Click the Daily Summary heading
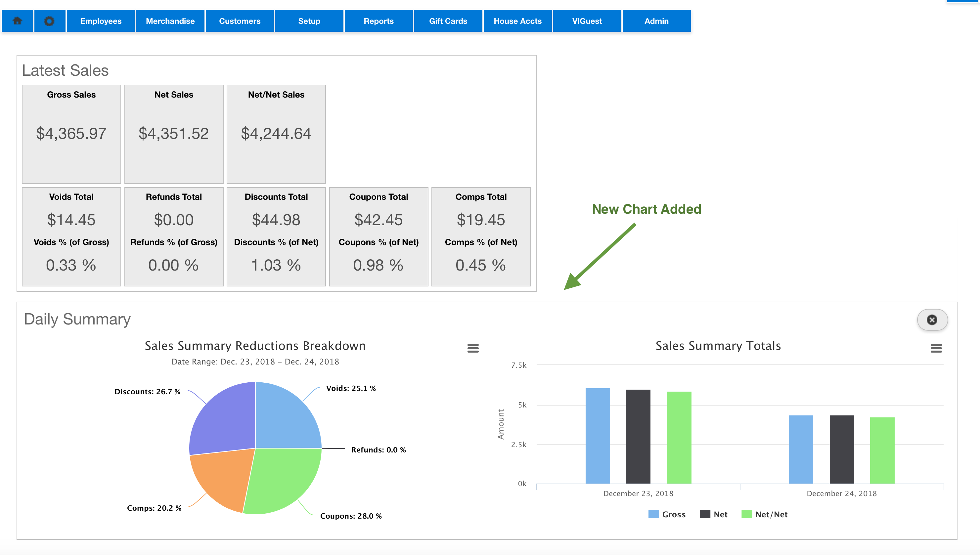This screenshot has height=555, width=980. tap(77, 320)
